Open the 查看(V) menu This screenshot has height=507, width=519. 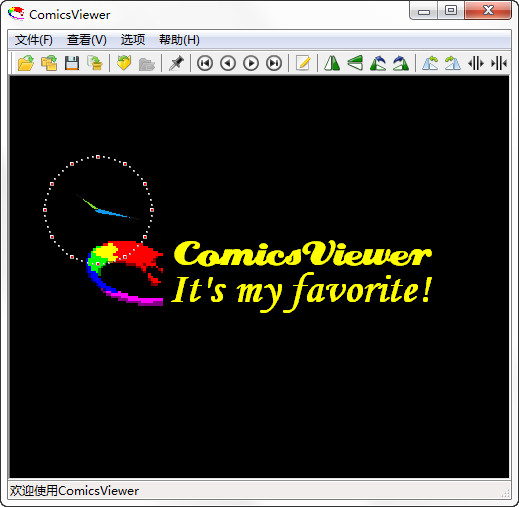[x=87, y=40]
